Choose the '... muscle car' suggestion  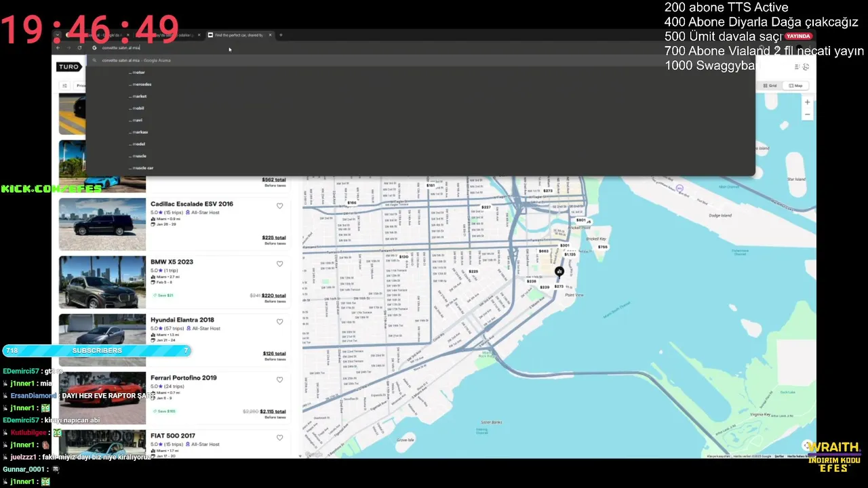420,167
